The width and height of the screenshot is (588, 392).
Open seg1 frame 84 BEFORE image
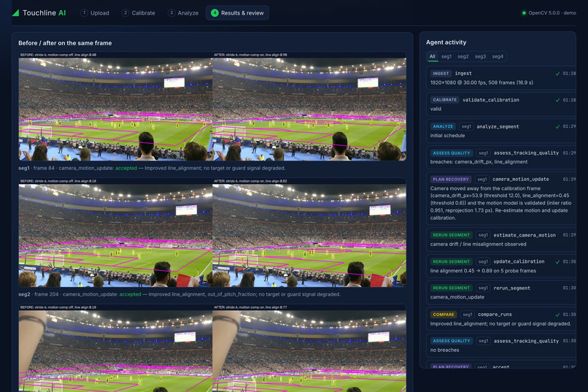[x=115, y=109]
